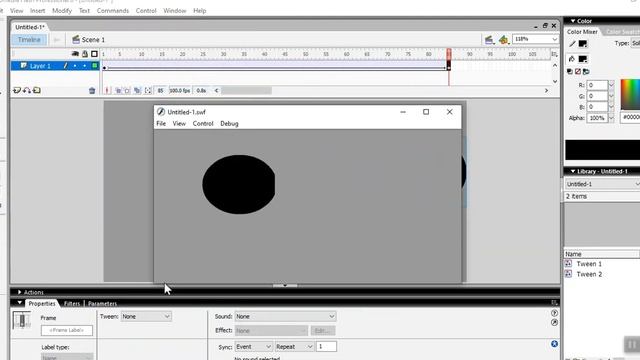Pick a color from the color spectrum
The width and height of the screenshot is (640, 360).
pyautogui.click(x=630, y=94)
